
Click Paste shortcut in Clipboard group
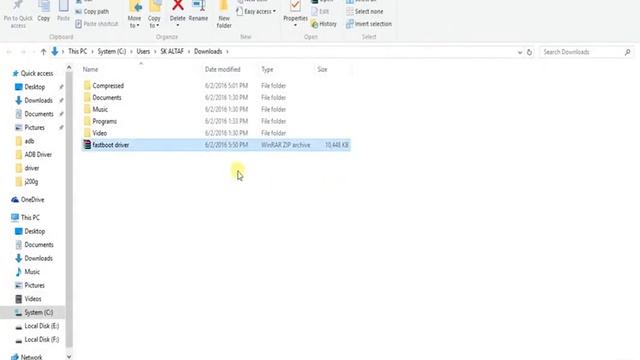tap(97, 24)
